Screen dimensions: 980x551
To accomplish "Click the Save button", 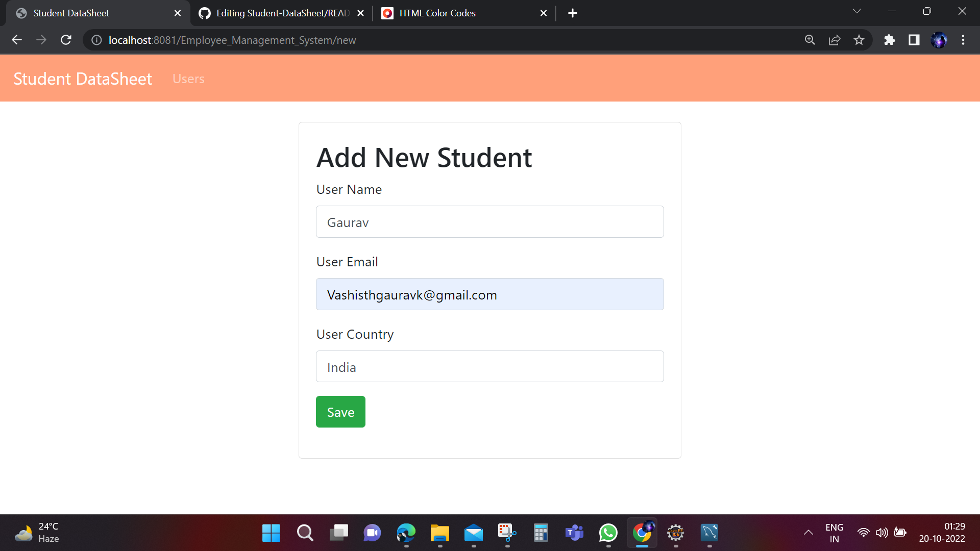I will pyautogui.click(x=340, y=412).
